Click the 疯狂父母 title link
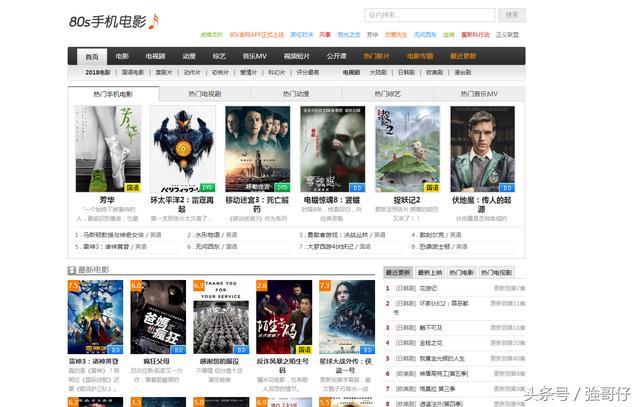Screen dimensions: 640x407 point(157,361)
